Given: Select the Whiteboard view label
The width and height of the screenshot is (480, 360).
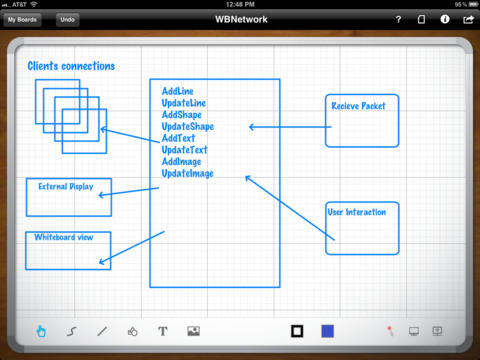Looking at the screenshot, I should [x=64, y=237].
